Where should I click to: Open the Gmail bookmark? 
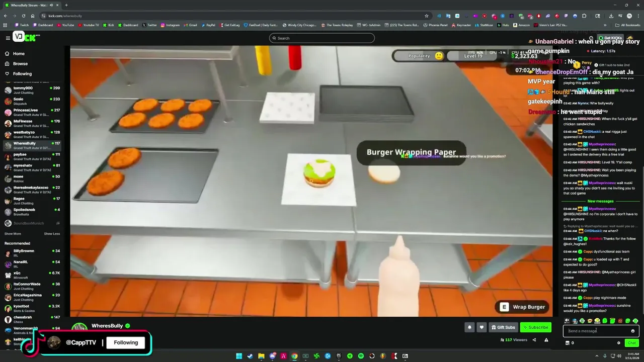click(191, 25)
